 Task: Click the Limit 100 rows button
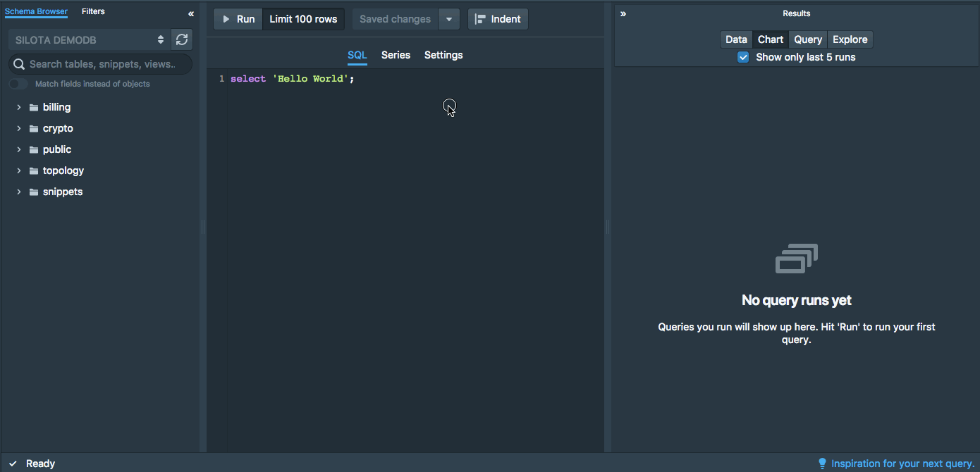(303, 19)
